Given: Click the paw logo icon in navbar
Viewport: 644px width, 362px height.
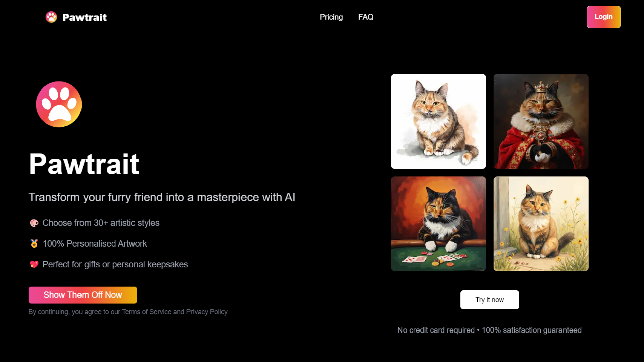Looking at the screenshot, I should point(51,17).
